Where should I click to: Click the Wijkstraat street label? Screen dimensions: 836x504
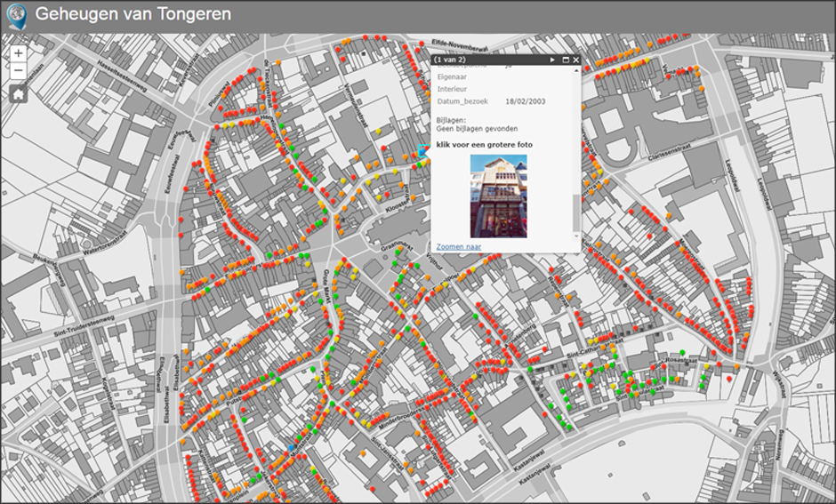[x=779, y=384]
